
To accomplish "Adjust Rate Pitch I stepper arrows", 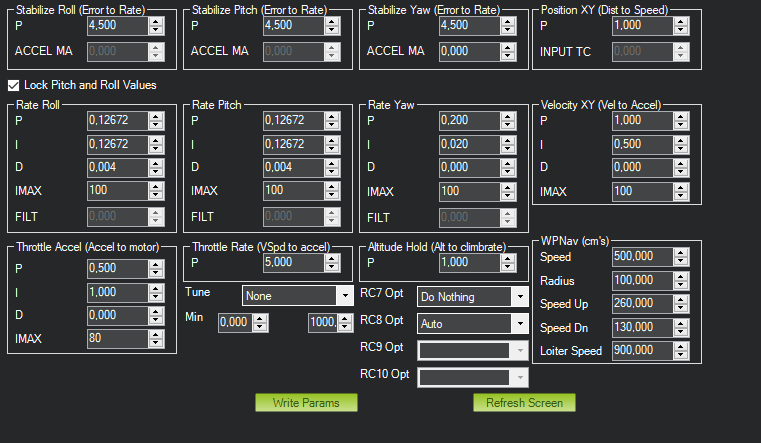I will (x=332, y=145).
